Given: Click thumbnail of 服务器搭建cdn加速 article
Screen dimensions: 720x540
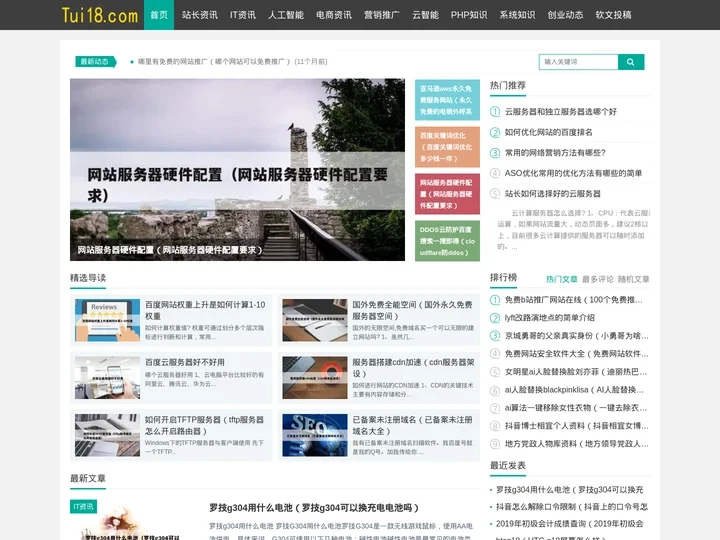Looking at the screenshot, I should point(315,377).
